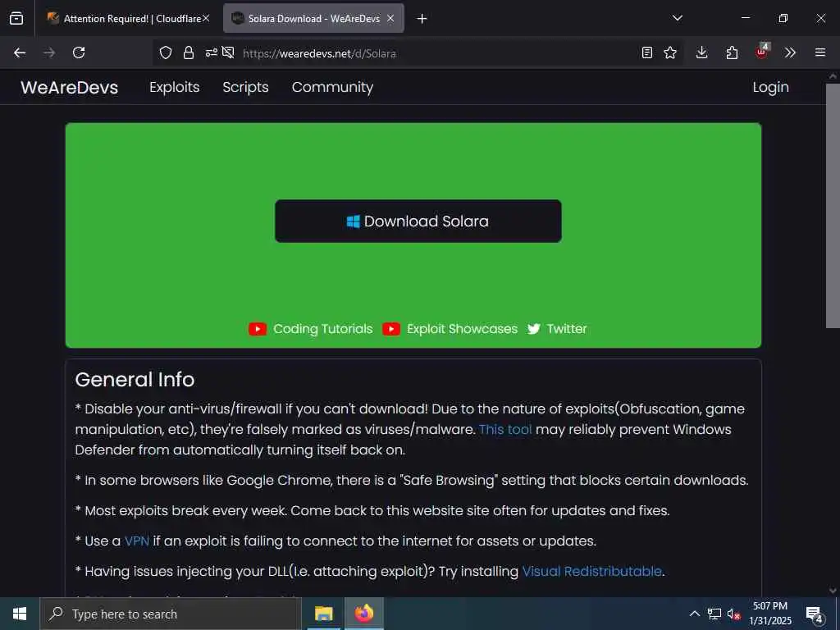Open the Exploits navigation menu item
Image resolution: width=840 pixels, height=630 pixels.
click(x=175, y=87)
